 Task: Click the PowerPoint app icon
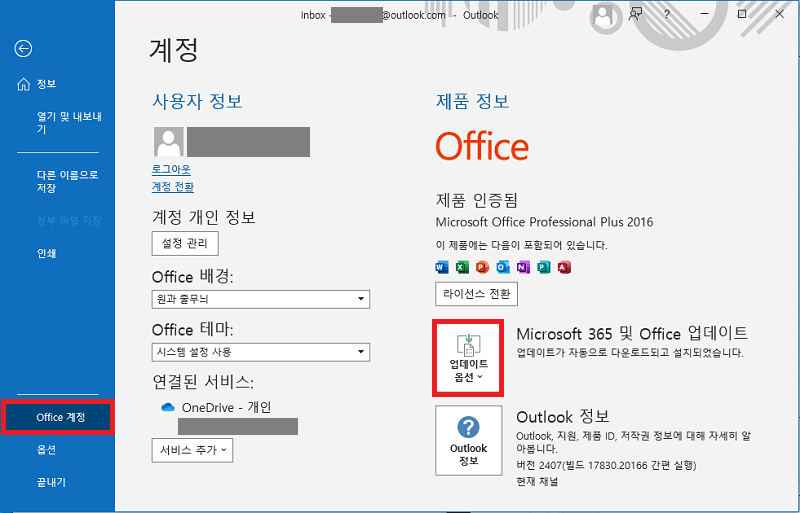click(x=483, y=267)
